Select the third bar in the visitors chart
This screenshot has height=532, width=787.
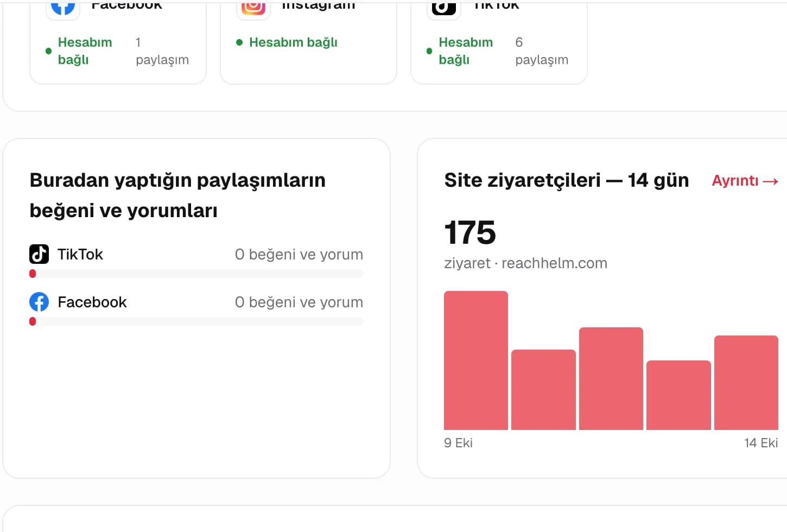point(611,379)
